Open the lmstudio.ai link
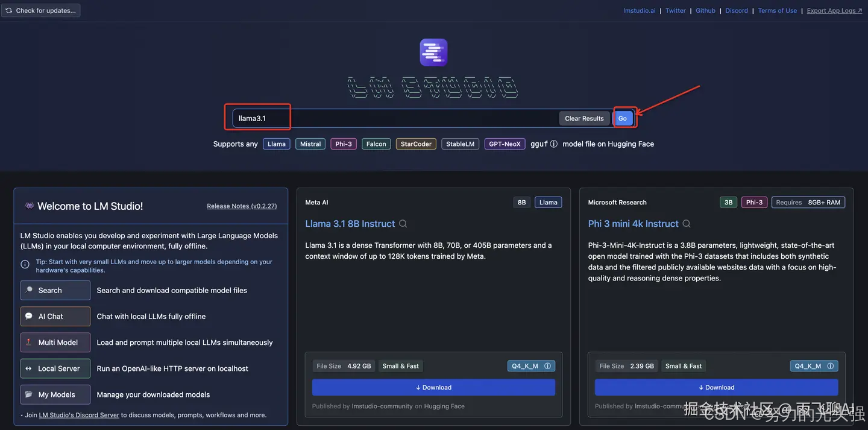 click(x=640, y=11)
